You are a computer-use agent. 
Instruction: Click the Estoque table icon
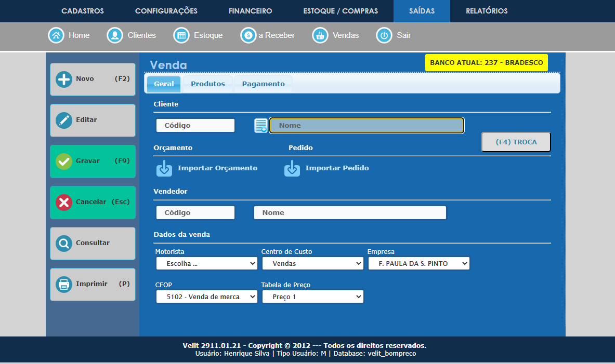click(181, 35)
